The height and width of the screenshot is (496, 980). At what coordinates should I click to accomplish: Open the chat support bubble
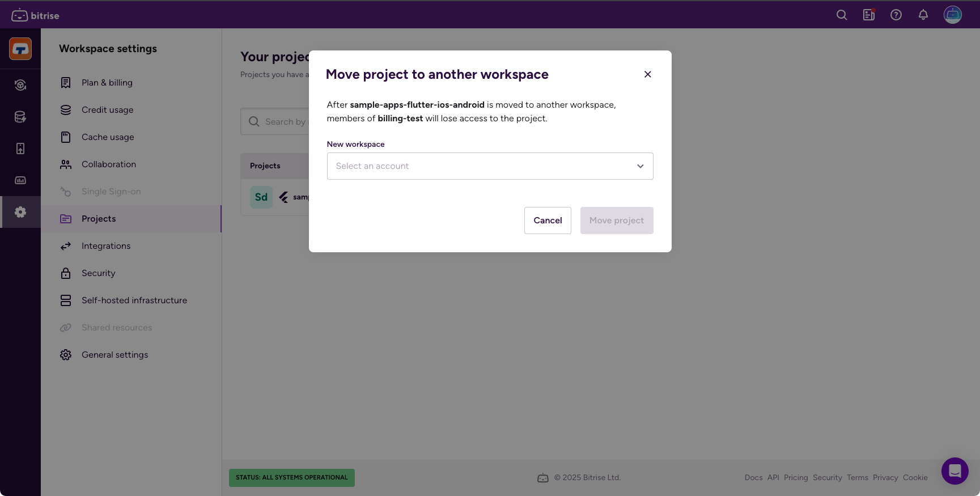pyautogui.click(x=954, y=471)
